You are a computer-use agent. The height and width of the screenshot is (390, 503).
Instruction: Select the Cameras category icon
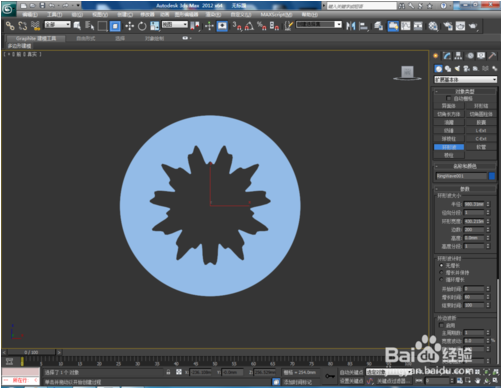(x=467, y=69)
